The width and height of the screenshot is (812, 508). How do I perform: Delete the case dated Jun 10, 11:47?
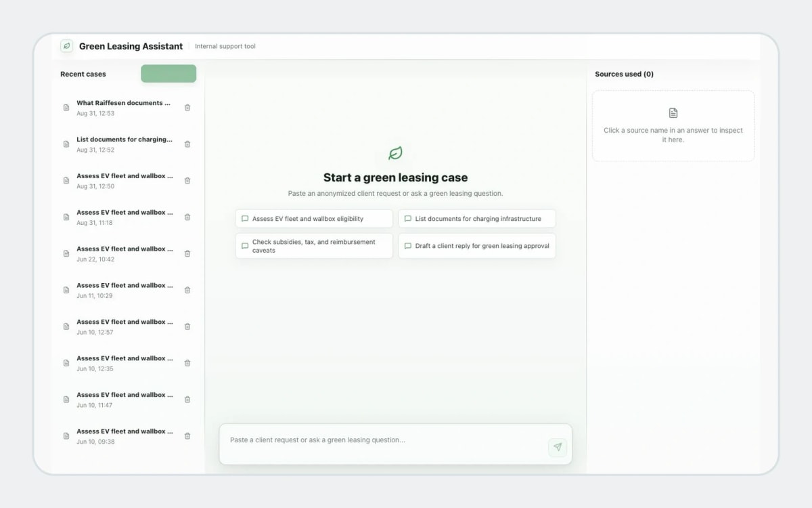pyautogui.click(x=187, y=400)
